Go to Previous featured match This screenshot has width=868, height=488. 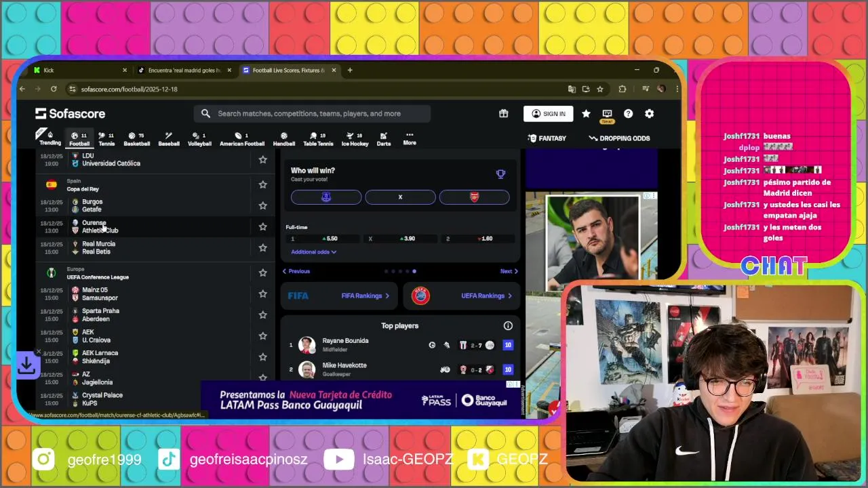pyautogui.click(x=296, y=271)
